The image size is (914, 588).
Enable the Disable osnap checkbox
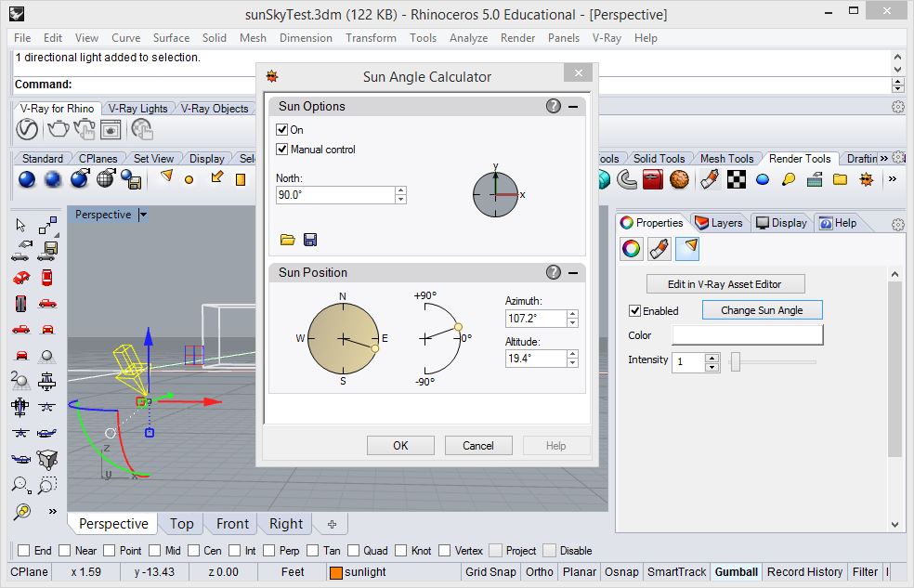coord(549,551)
